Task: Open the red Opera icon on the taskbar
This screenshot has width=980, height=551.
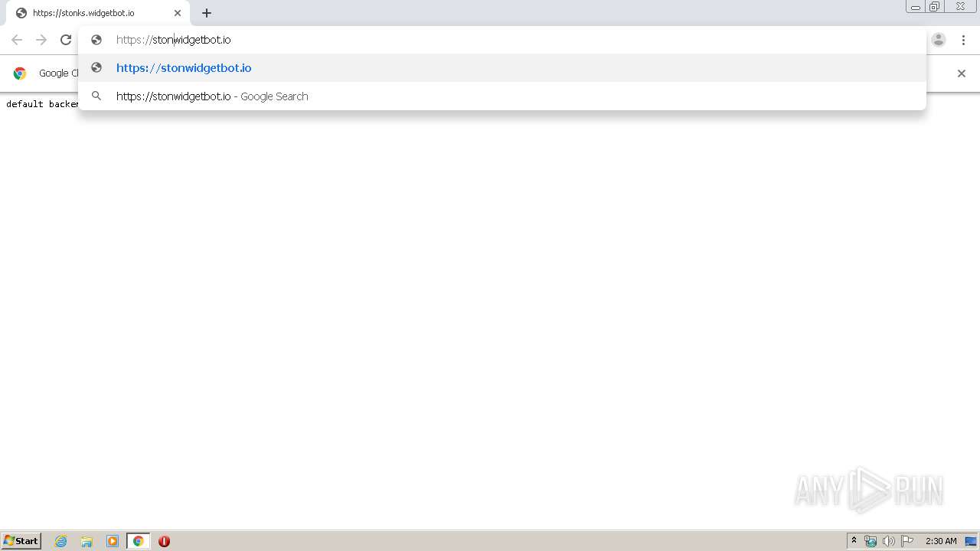Action: 164,541
